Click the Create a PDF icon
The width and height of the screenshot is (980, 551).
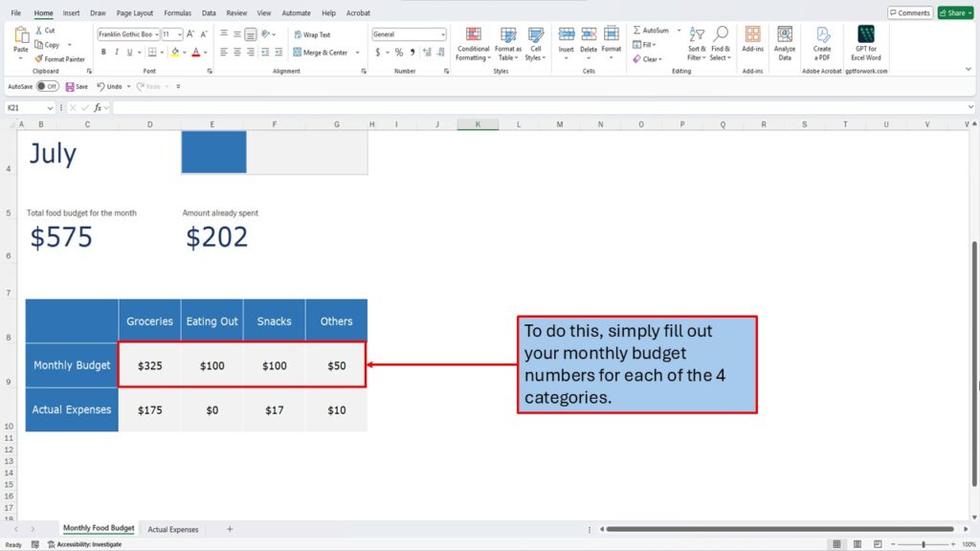coord(822,42)
